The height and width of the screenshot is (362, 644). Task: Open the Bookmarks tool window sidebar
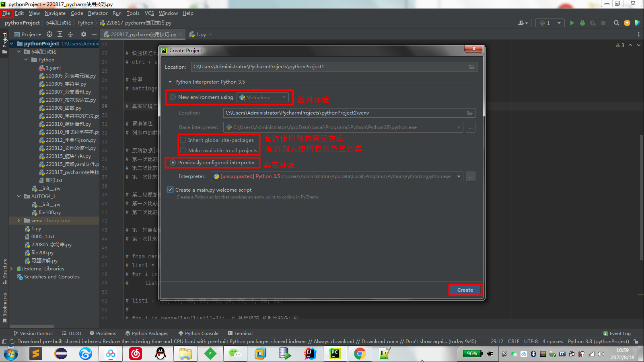coord(5,308)
